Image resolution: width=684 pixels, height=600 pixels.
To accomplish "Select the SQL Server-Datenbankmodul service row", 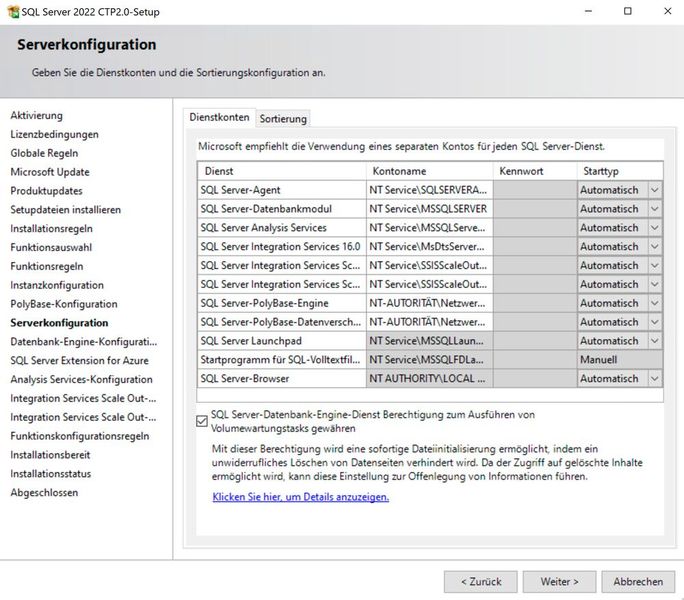I will (282, 209).
